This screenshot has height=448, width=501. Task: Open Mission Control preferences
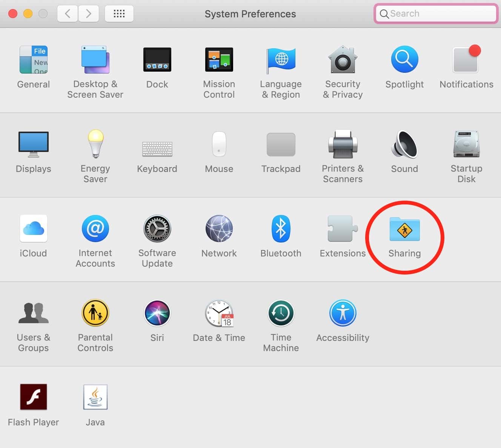pyautogui.click(x=219, y=60)
